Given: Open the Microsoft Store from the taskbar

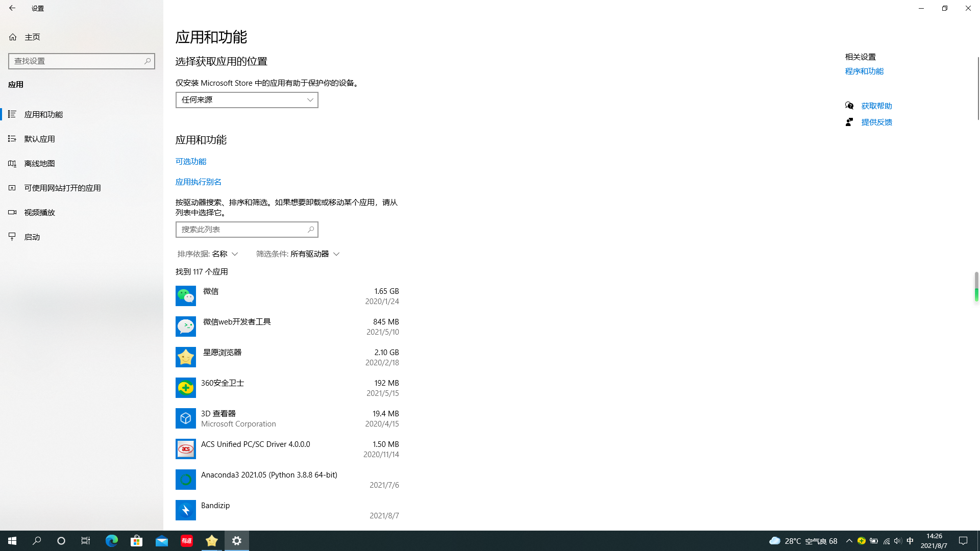Looking at the screenshot, I should coord(136,540).
